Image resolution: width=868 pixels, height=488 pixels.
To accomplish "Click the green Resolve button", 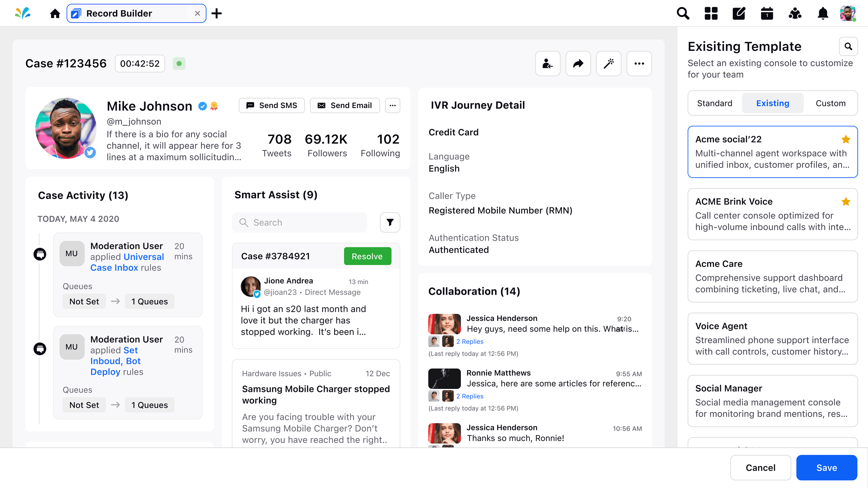I will [367, 256].
